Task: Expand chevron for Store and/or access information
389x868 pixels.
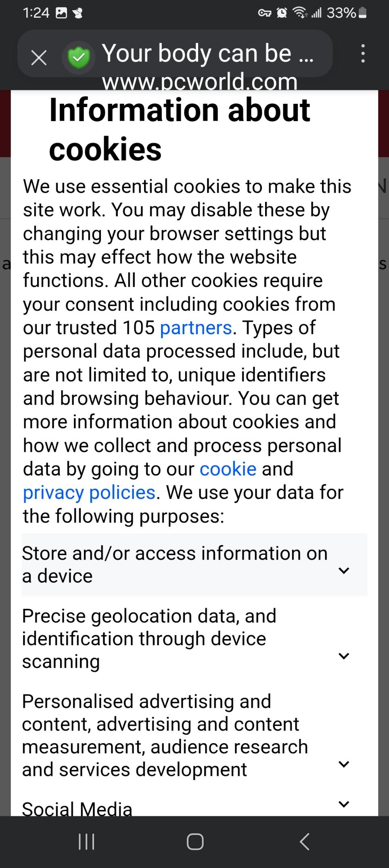Action: [x=344, y=570]
